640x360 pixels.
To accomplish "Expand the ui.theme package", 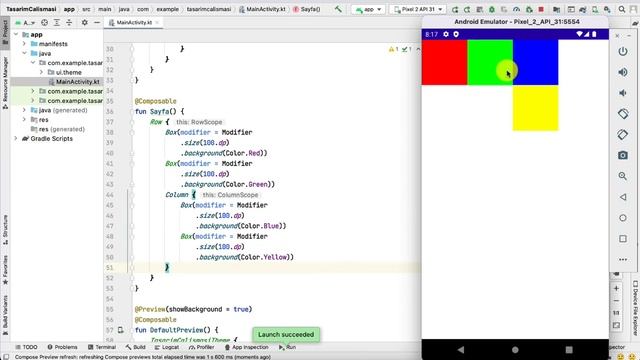I will click(41, 72).
